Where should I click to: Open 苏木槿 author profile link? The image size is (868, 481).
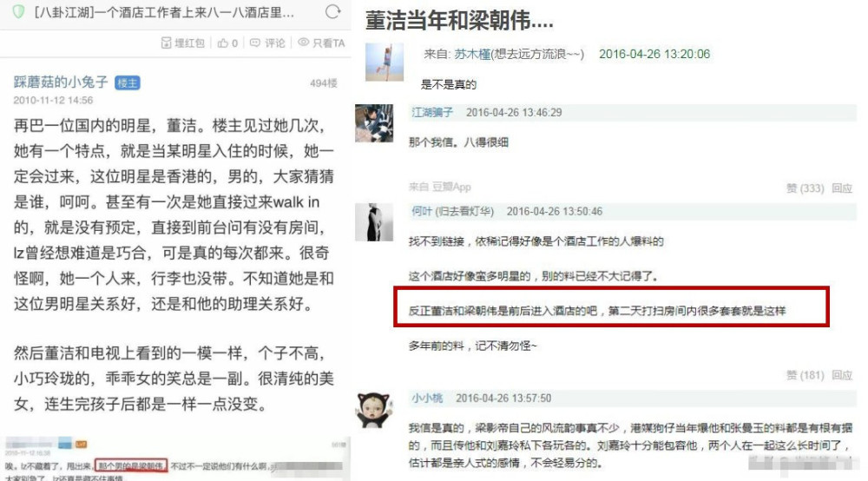click(472, 54)
